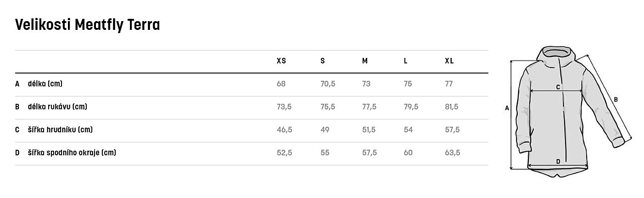Viewport: 644px width, 198px height.
Task: Select the XS size column header
Action: coord(281,61)
